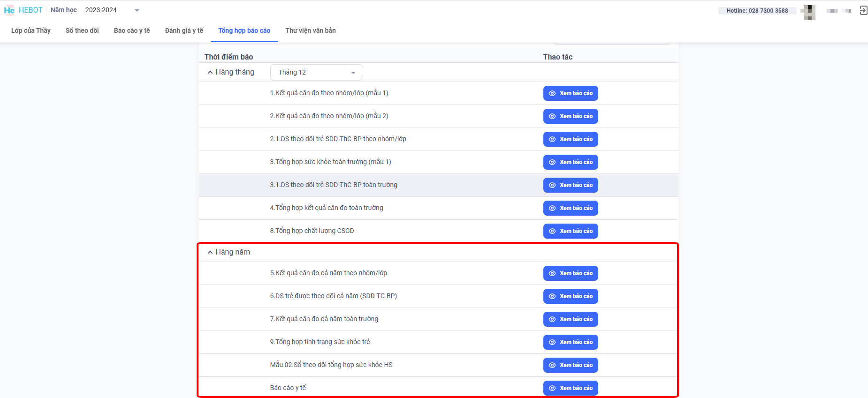Go to Thư viện văn bản tab
868x398 pixels.
tap(310, 30)
